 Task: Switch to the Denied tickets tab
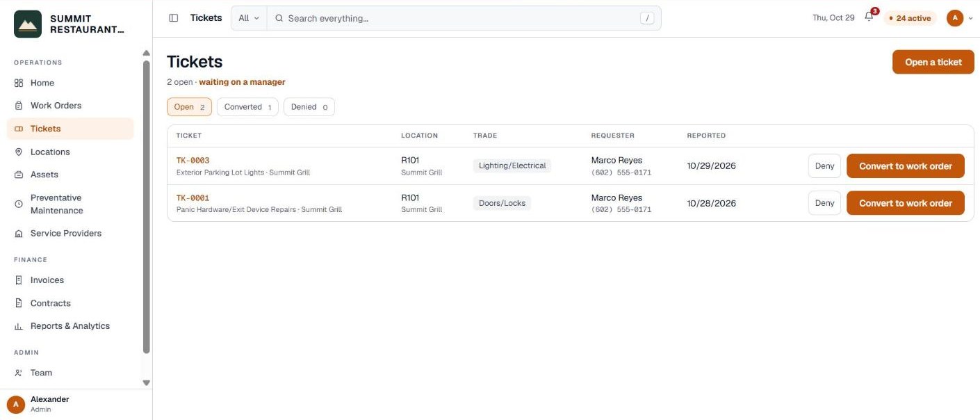click(309, 107)
